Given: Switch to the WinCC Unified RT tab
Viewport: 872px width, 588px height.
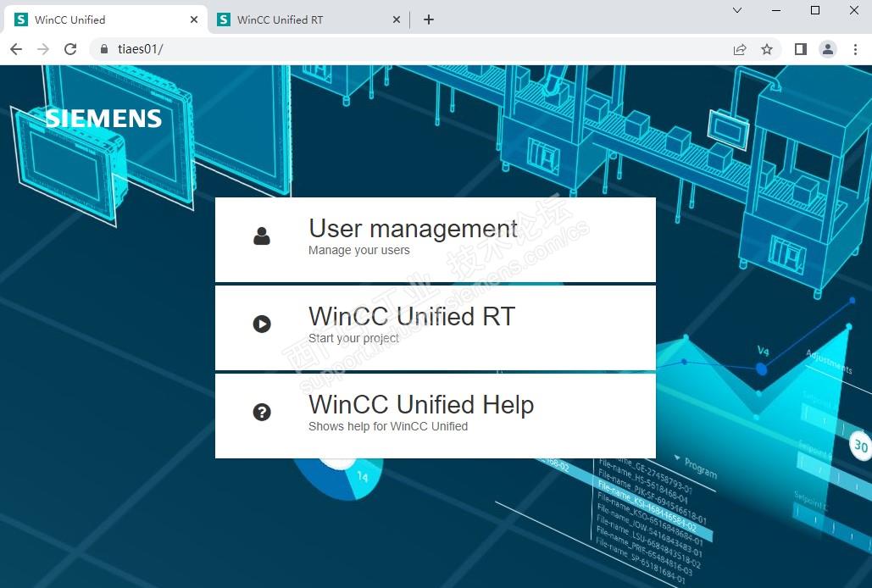Looking at the screenshot, I should [308, 19].
